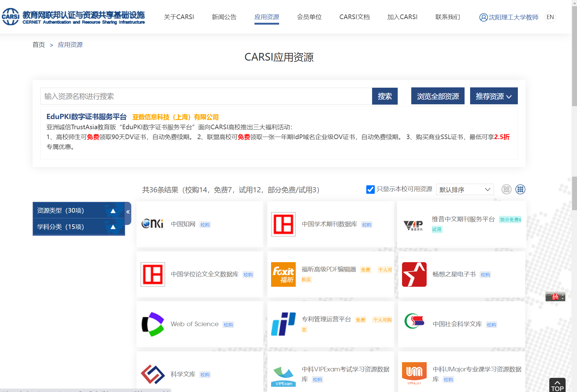Collapse 学科分类 (15项) section
This screenshot has width=577, height=392.
(x=79, y=227)
